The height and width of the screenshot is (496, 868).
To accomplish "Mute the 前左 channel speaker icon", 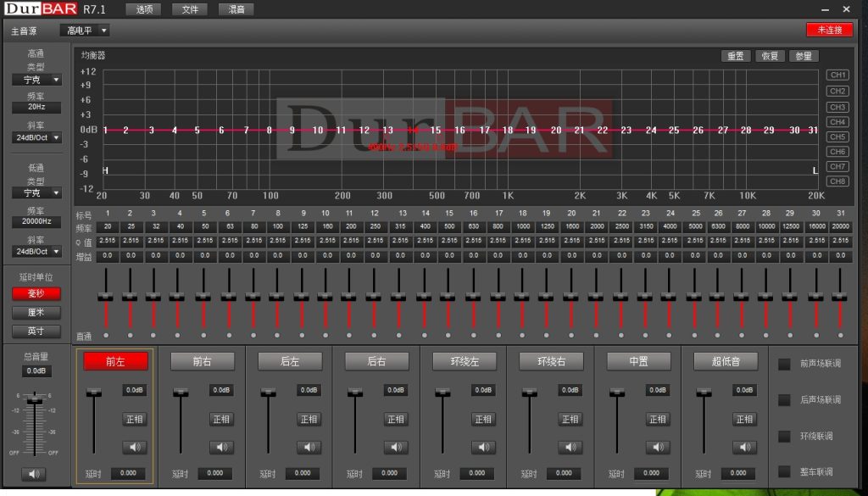I will [135, 447].
